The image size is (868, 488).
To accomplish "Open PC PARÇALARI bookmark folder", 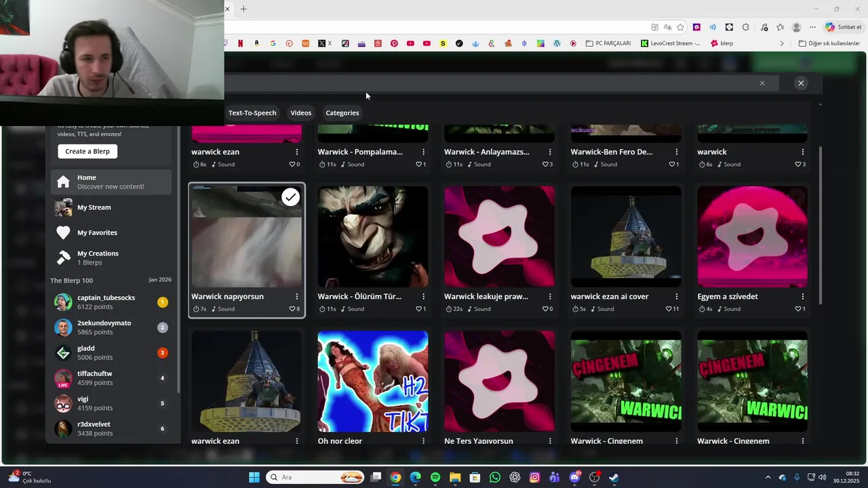I will pos(608,43).
